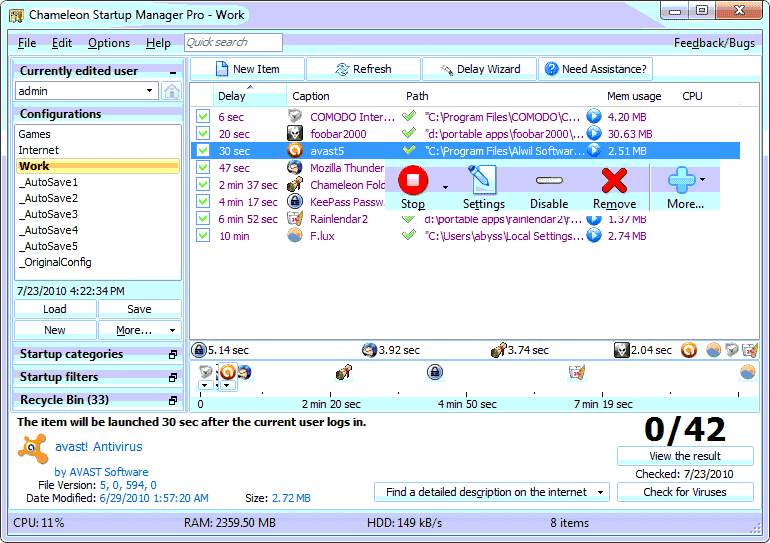This screenshot has width=770, height=543.
Task: Click the Rainlendar marker on the timeline
Action: tap(577, 372)
